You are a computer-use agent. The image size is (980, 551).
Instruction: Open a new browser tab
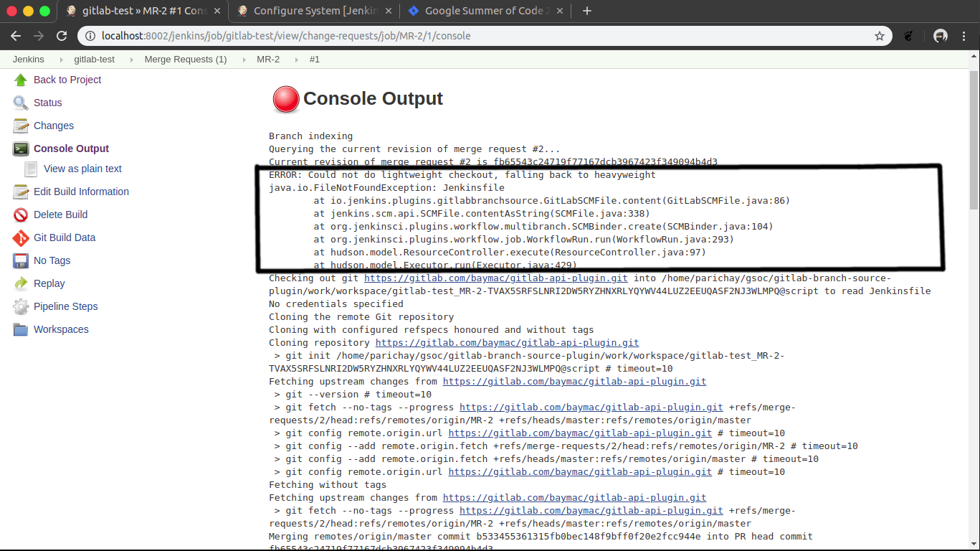pos(587,11)
